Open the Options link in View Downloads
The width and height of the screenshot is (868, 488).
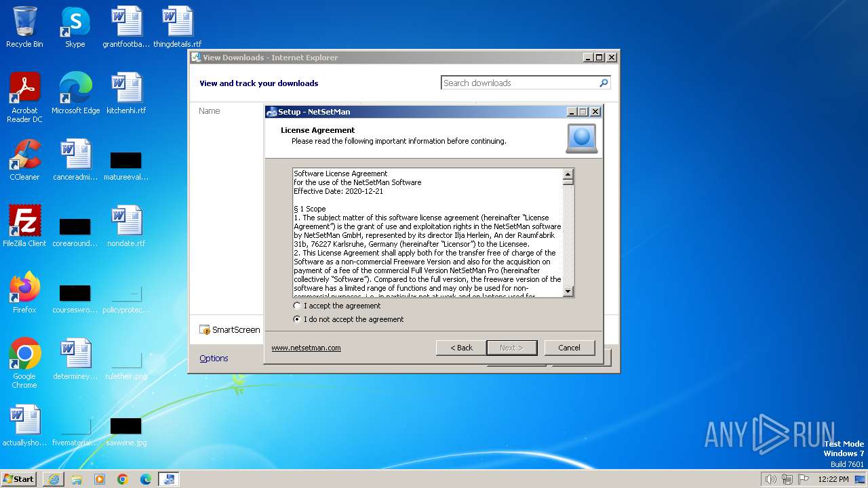pos(214,358)
